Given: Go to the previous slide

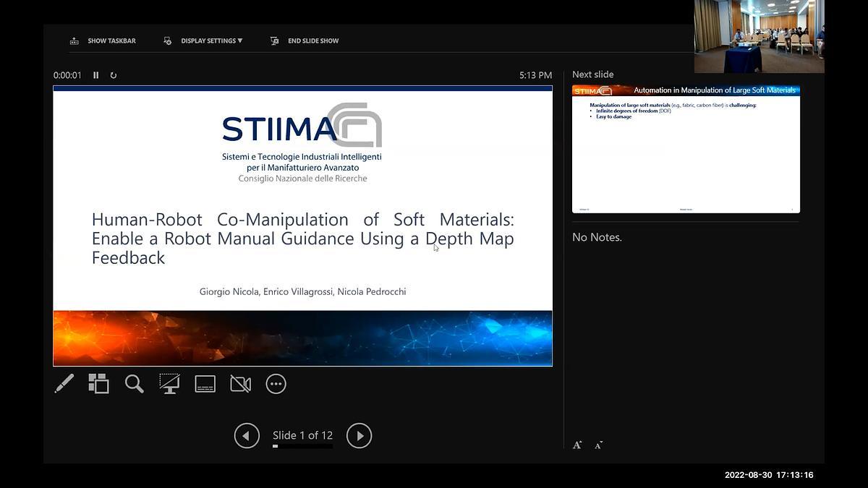Looking at the screenshot, I should 247,435.
